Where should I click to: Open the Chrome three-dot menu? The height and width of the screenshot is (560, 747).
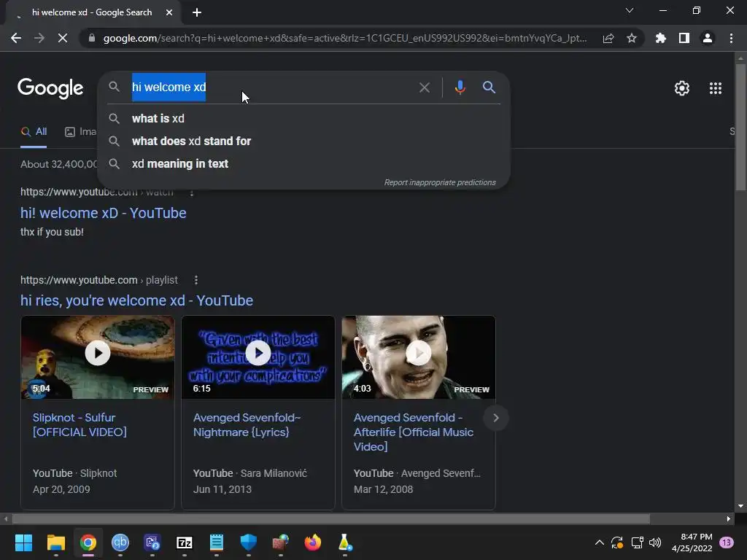click(x=731, y=38)
